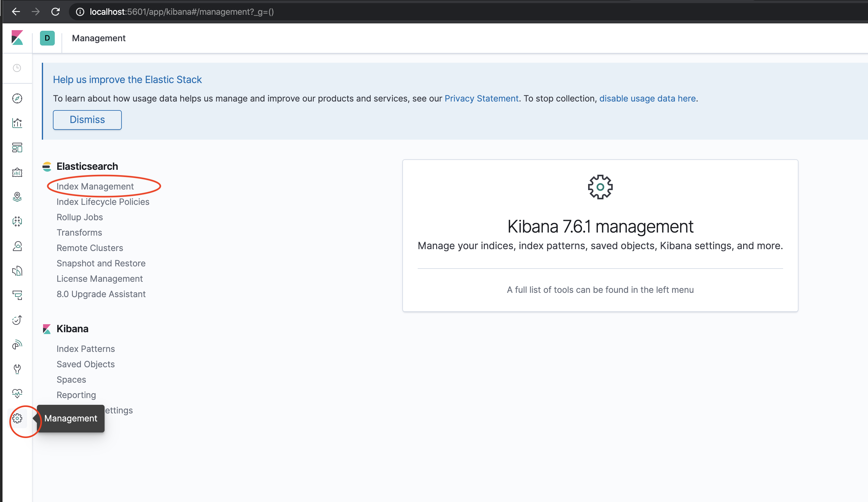Click 'disable usage data here' link
The height and width of the screenshot is (502, 868).
click(x=647, y=98)
